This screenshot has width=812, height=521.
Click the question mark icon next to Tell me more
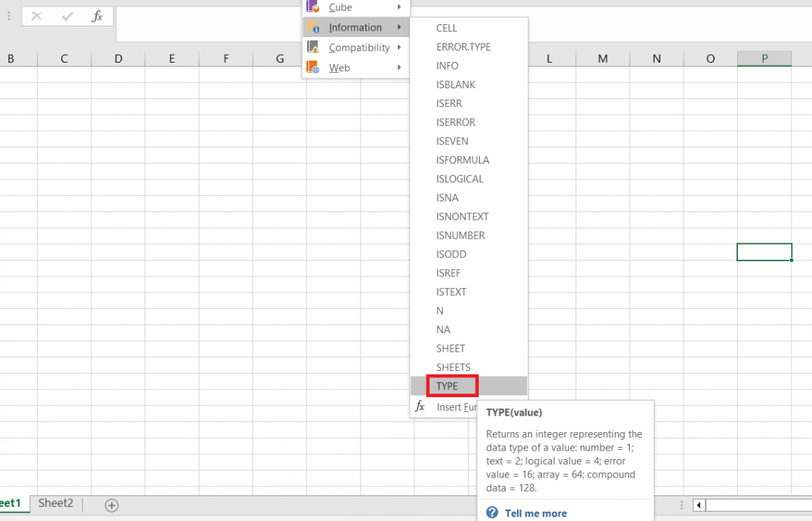[x=491, y=513]
